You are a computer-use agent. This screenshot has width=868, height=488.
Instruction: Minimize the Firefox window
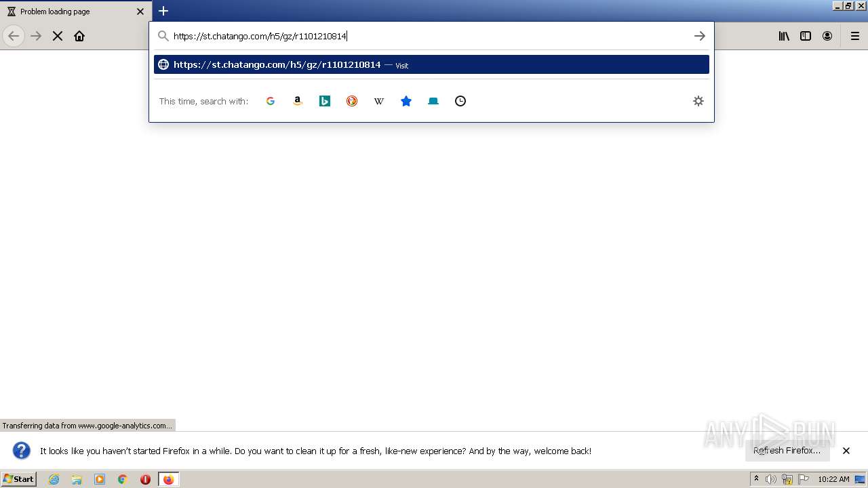pos(837,5)
